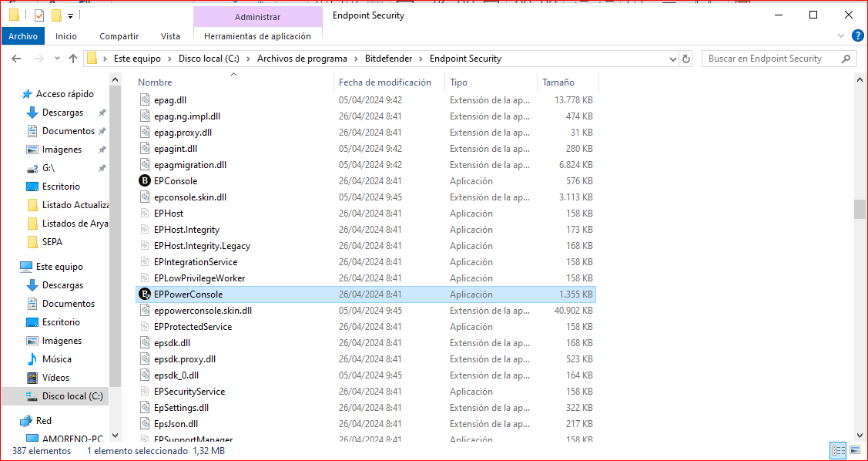This screenshot has height=461, width=868.
Task: Click the navigation pane scrollbar up arrow
Action: point(116,80)
